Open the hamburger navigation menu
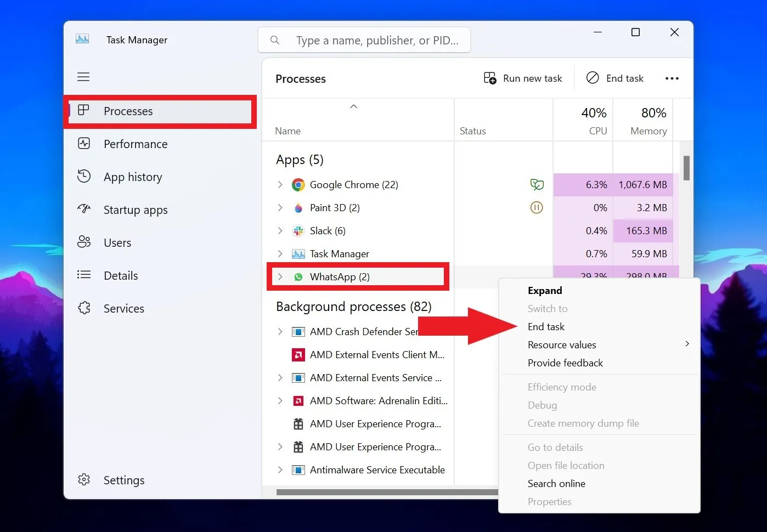Viewport: 767px width, 532px height. tap(83, 77)
